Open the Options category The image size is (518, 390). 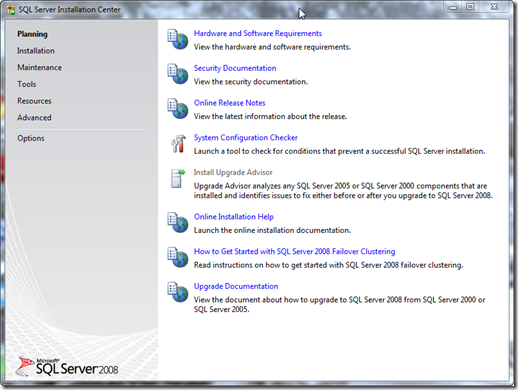(x=31, y=138)
